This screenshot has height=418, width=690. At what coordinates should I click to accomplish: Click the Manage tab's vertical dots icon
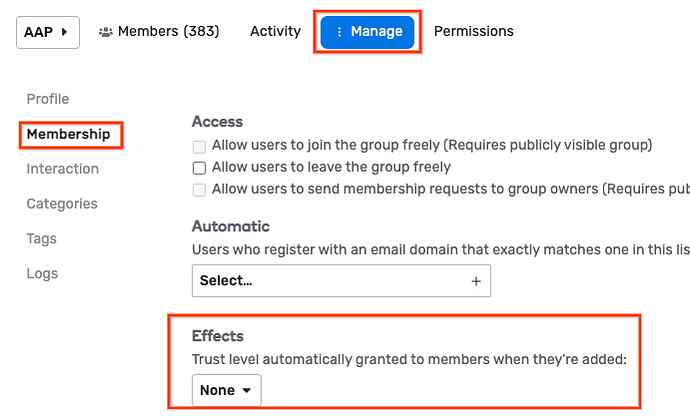click(340, 32)
